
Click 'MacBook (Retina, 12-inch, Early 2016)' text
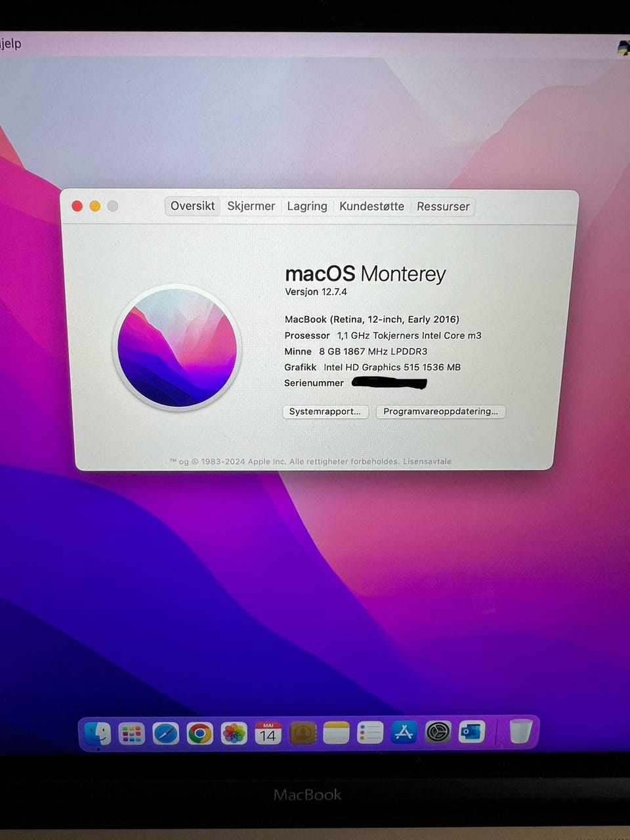pyautogui.click(x=372, y=320)
